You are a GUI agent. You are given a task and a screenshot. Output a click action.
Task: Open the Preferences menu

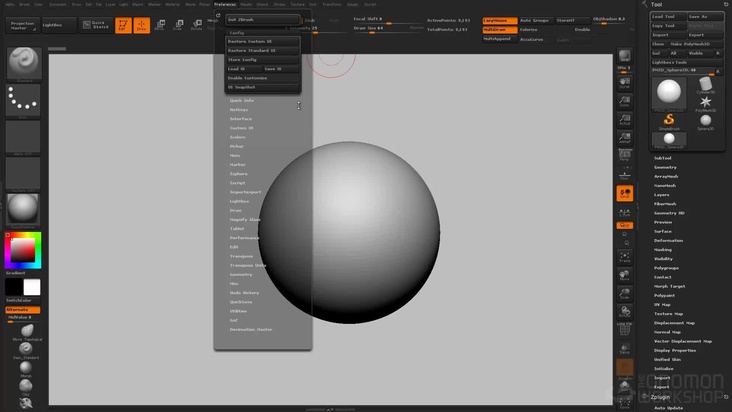[225, 4]
